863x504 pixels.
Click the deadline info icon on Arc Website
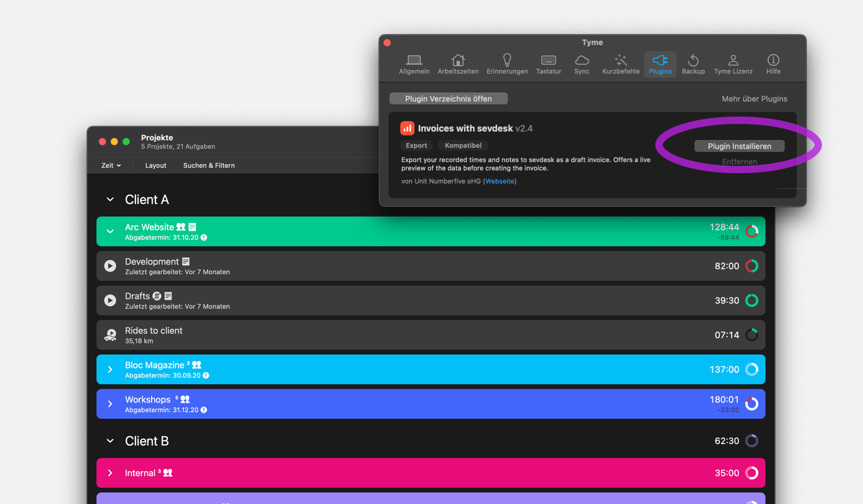[x=204, y=237]
